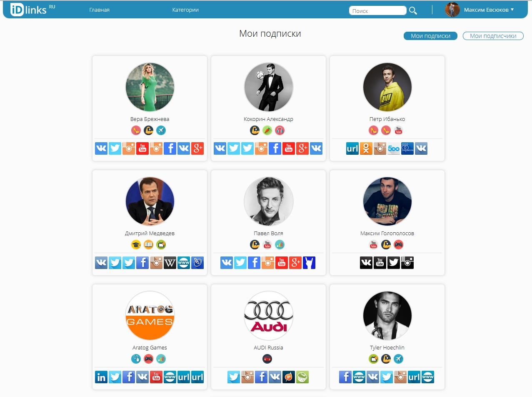
Task: Switch to Мои подписчики tab
Action: [x=493, y=36]
